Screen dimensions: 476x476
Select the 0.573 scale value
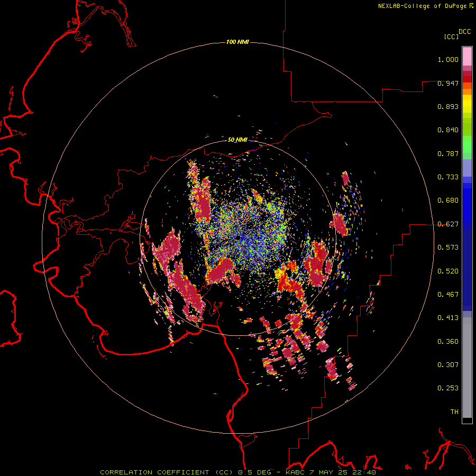click(448, 248)
